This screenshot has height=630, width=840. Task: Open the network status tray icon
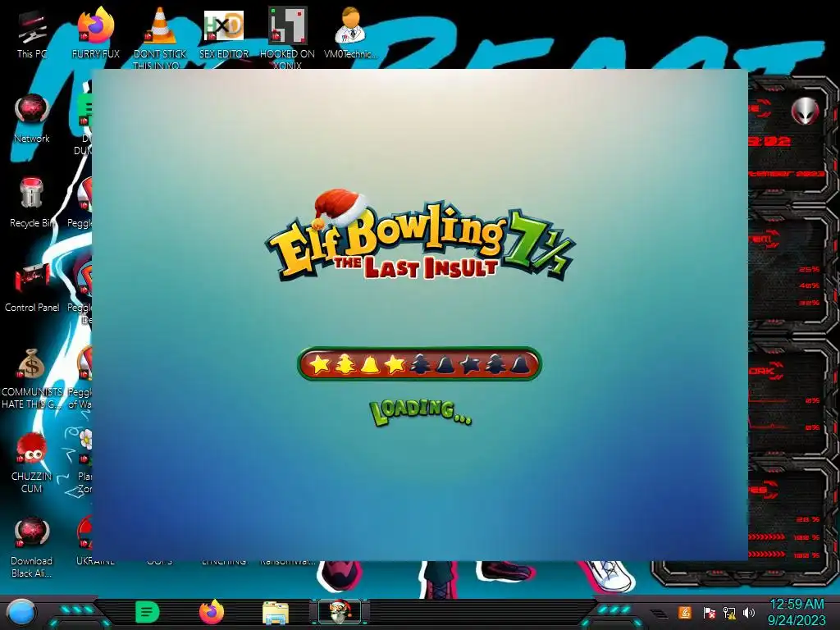point(729,613)
